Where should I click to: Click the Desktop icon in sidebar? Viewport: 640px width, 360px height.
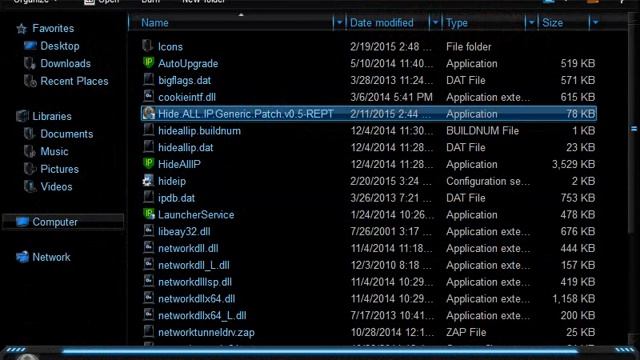coord(30,46)
